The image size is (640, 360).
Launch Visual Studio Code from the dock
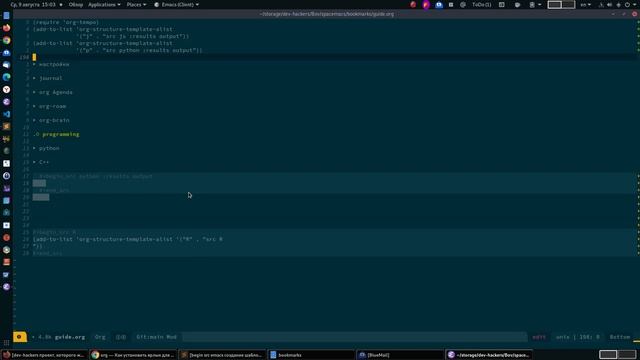(x=7, y=114)
